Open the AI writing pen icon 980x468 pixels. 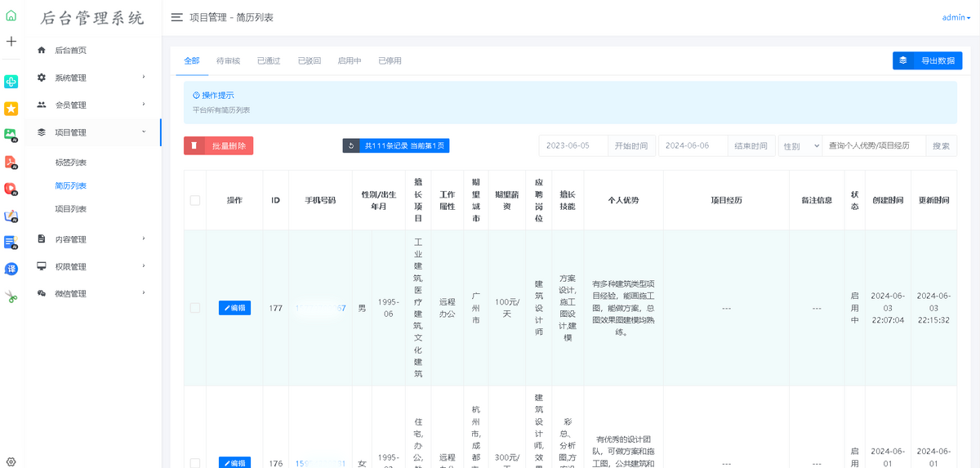point(11,216)
